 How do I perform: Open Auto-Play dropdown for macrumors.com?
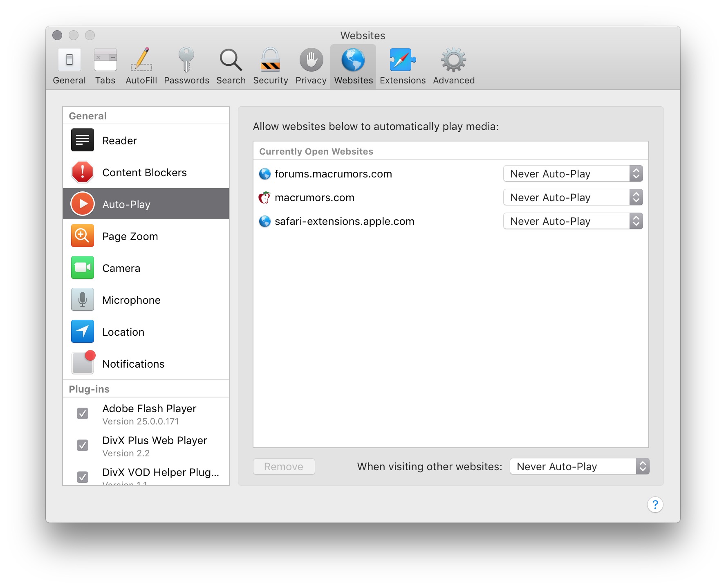[573, 197]
